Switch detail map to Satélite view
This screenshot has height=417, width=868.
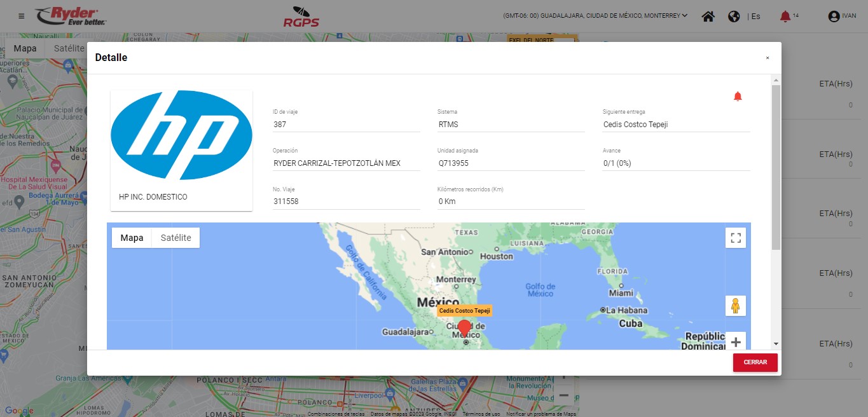coord(176,238)
